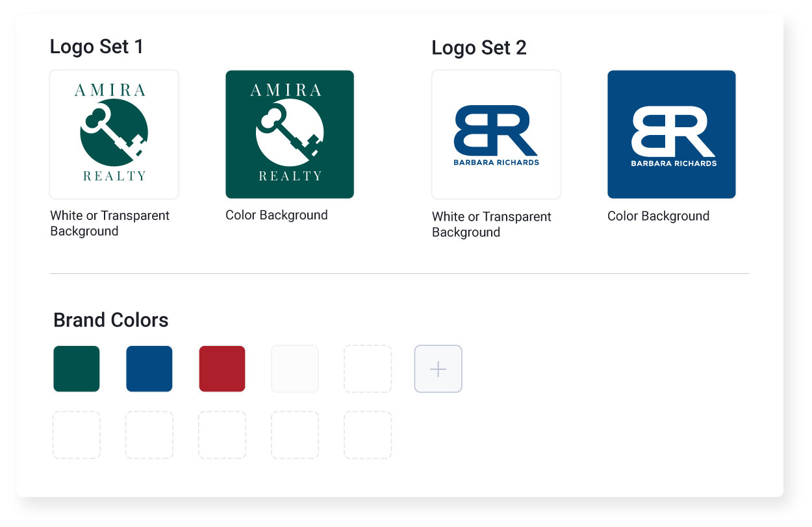Open the Barbara Richards blue color background logo
Image resolution: width=812 pixels, height=527 pixels.
(x=671, y=134)
